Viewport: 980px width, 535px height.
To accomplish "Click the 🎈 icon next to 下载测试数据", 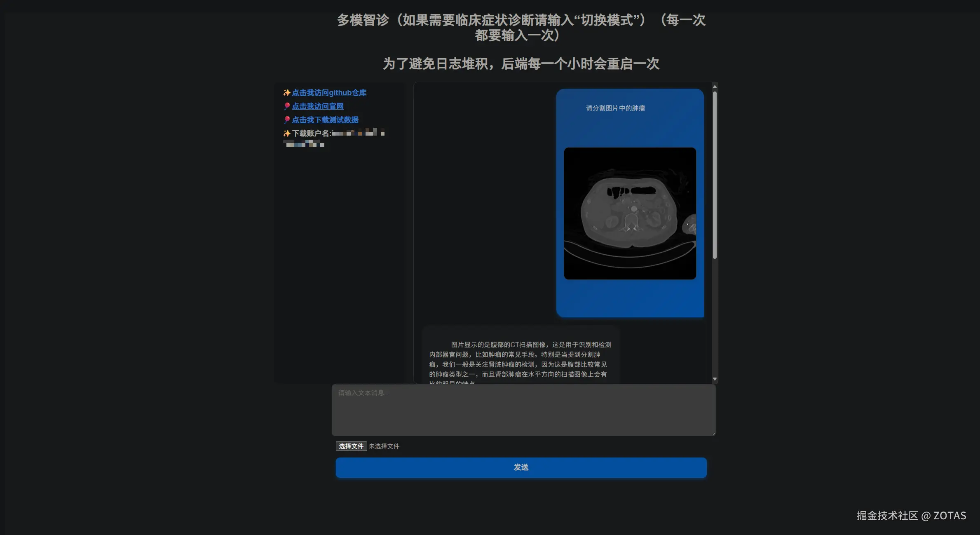I will (x=287, y=120).
